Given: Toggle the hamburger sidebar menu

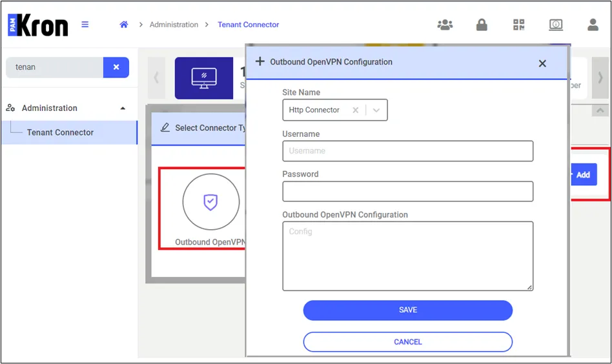Looking at the screenshot, I should point(85,25).
